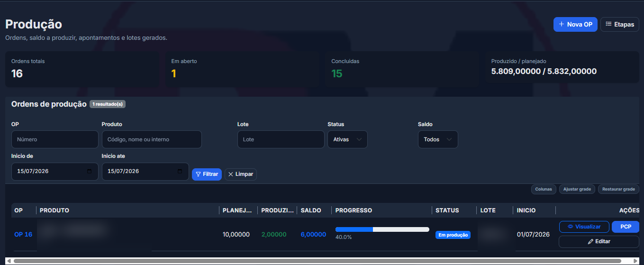Open the Colunas grid options
Viewport: 644px width, 265px height.
[544, 189]
